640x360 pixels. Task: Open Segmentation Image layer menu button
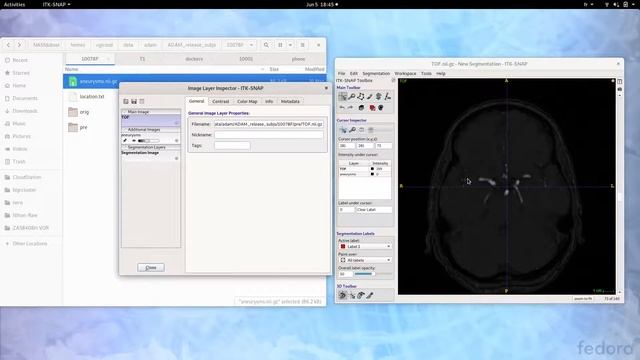click(x=177, y=158)
